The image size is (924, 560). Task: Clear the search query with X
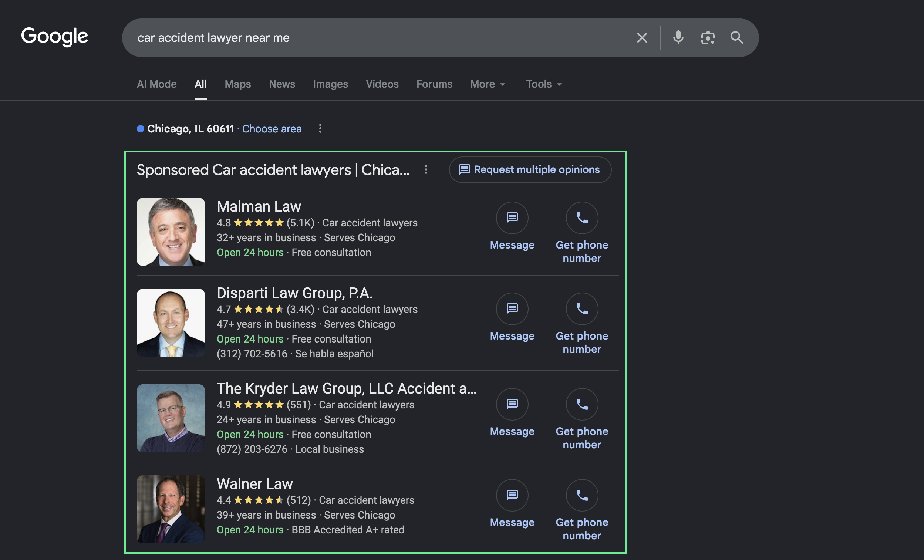click(x=642, y=37)
